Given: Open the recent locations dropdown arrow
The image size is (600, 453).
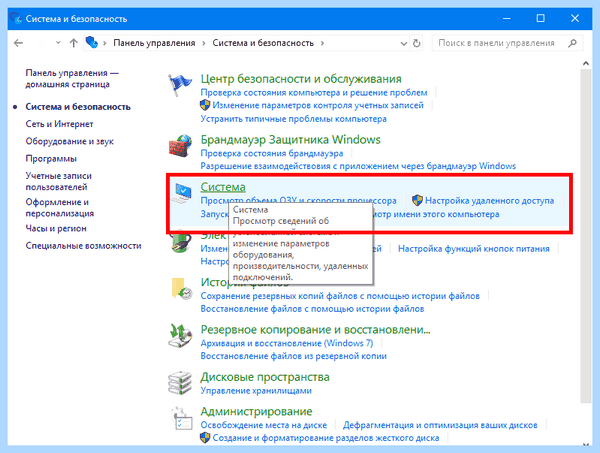Looking at the screenshot, I should (x=58, y=43).
